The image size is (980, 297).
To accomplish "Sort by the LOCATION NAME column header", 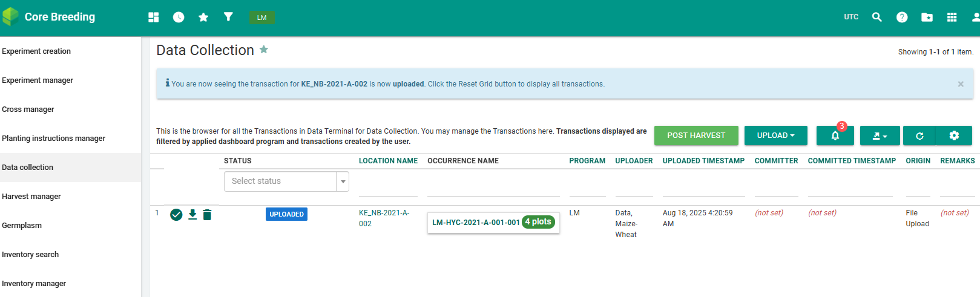I will click(388, 161).
